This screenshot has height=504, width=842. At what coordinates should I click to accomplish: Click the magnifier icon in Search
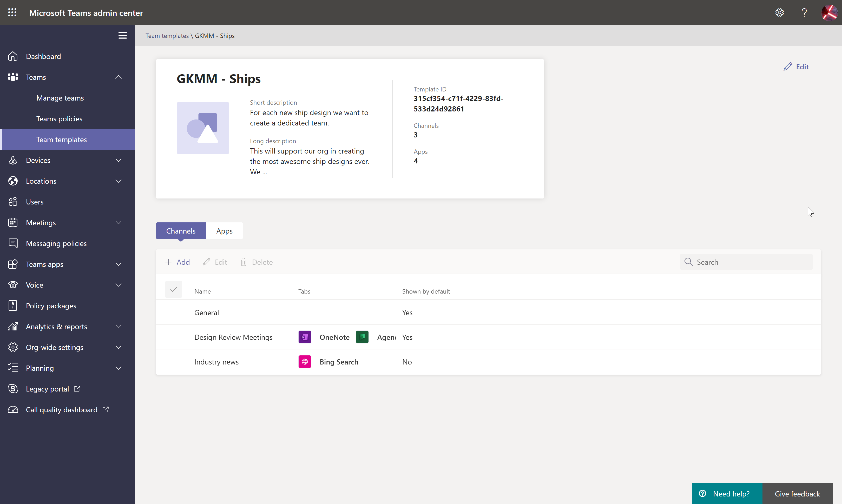(688, 262)
